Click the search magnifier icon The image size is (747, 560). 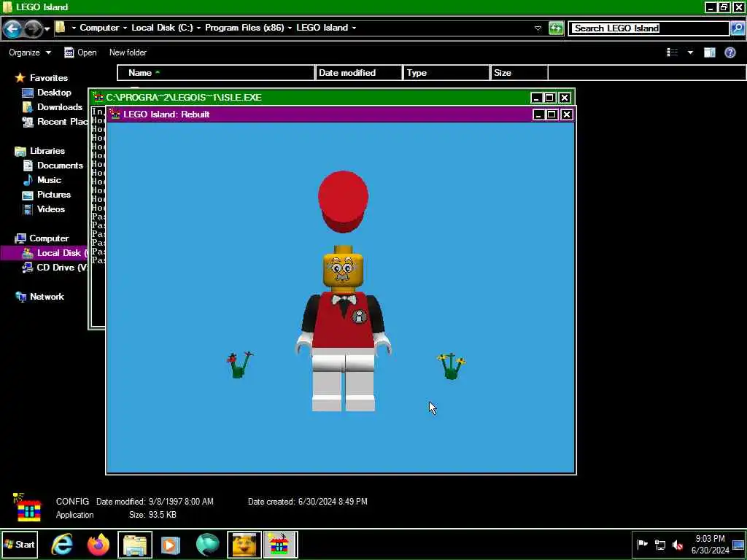[737, 28]
